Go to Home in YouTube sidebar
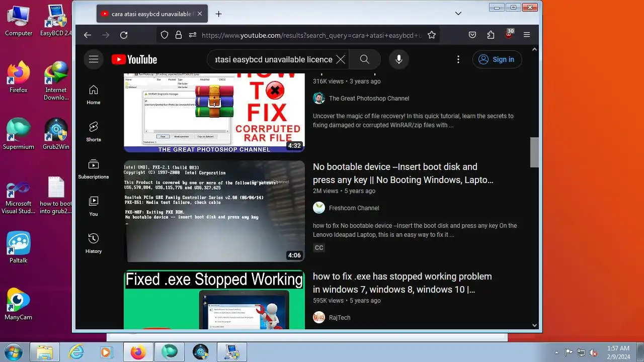 (94, 95)
